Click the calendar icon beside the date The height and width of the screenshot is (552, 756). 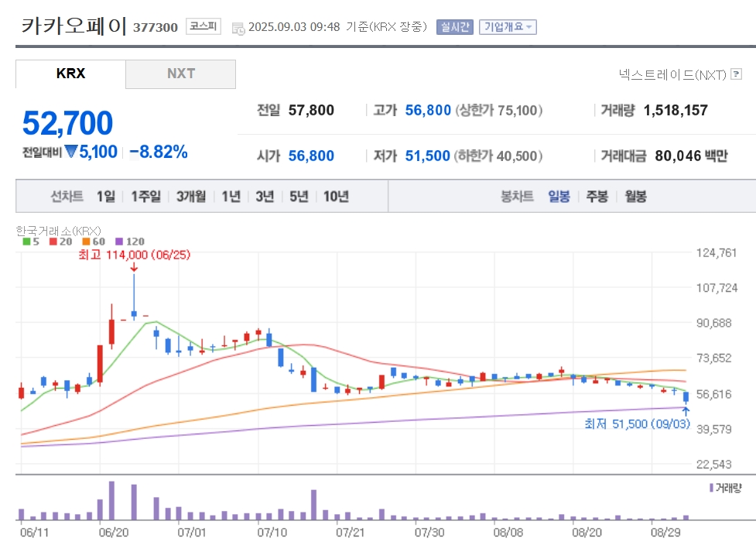(x=238, y=28)
